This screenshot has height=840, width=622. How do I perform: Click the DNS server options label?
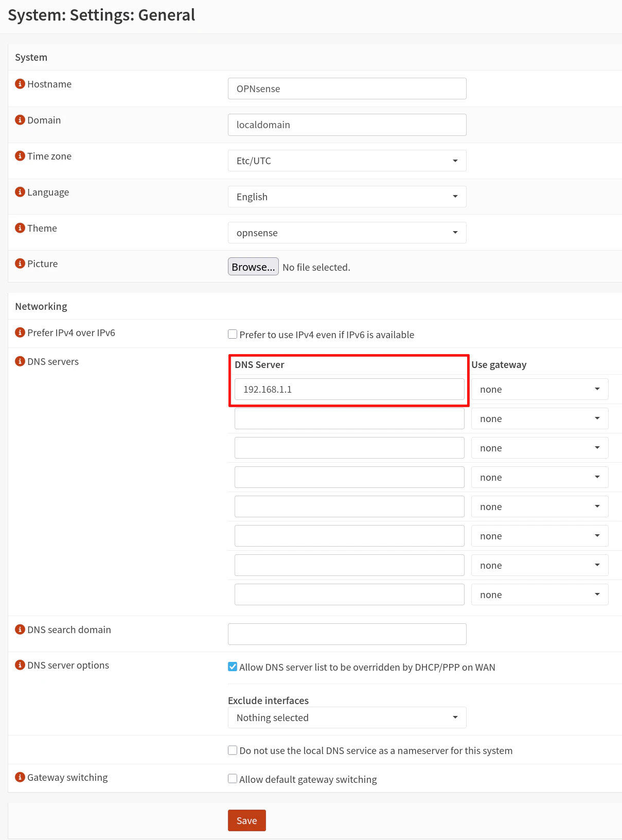(x=68, y=665)
